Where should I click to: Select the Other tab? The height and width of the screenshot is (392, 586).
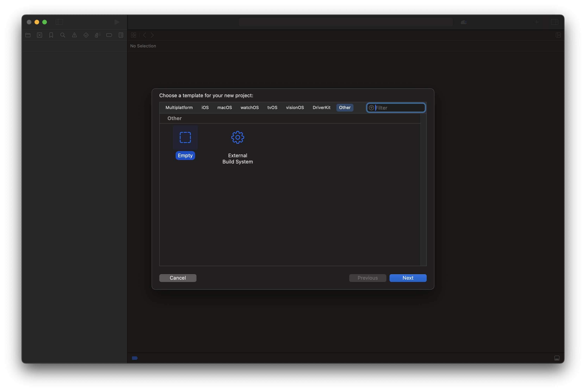point(345,107)
